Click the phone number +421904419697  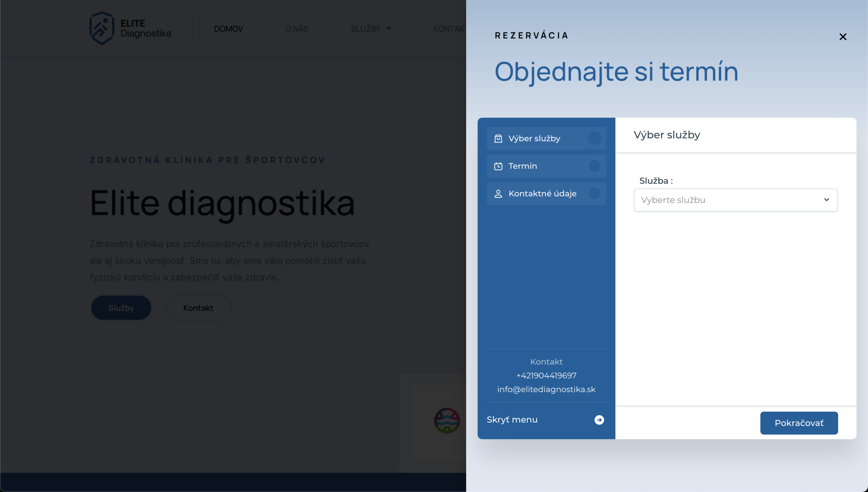pos(546,376)
